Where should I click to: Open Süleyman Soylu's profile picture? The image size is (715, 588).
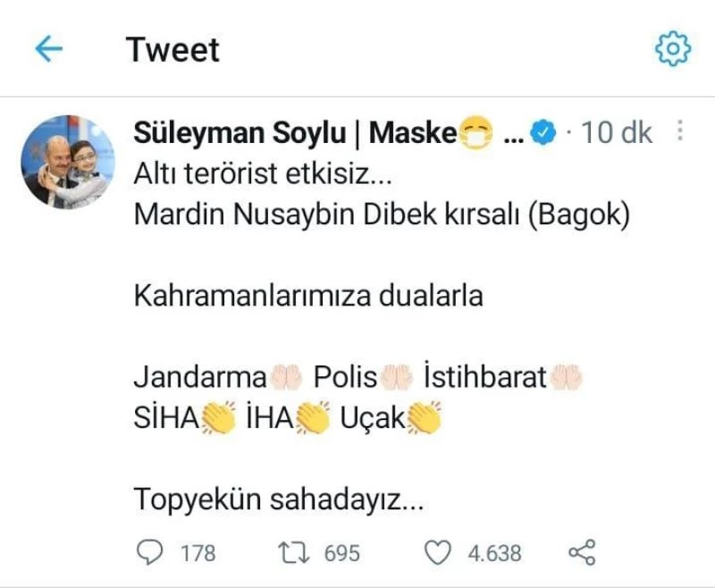tap(68, 161)
